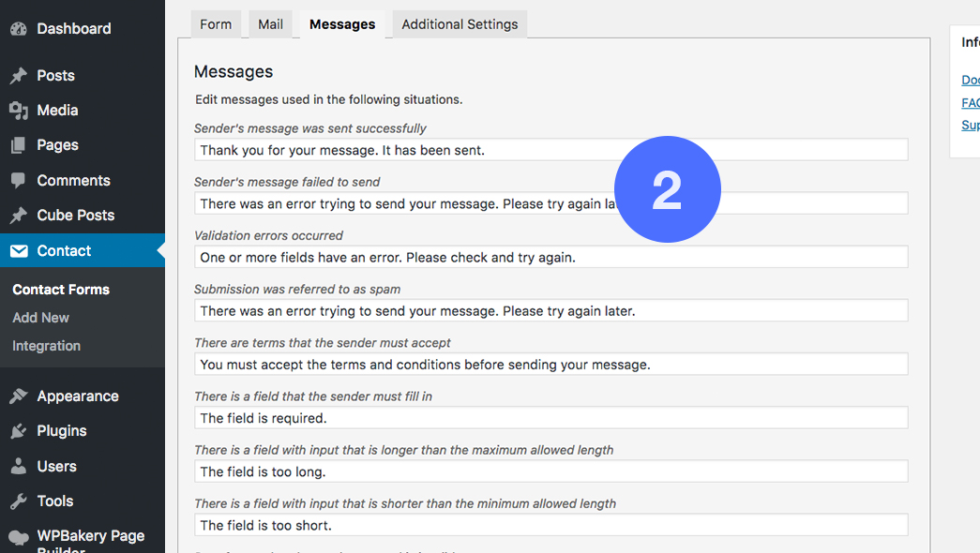The image size is (980, 553).
Task: Open Media via its camera-music icon
Action: click(x=18, y=111)
